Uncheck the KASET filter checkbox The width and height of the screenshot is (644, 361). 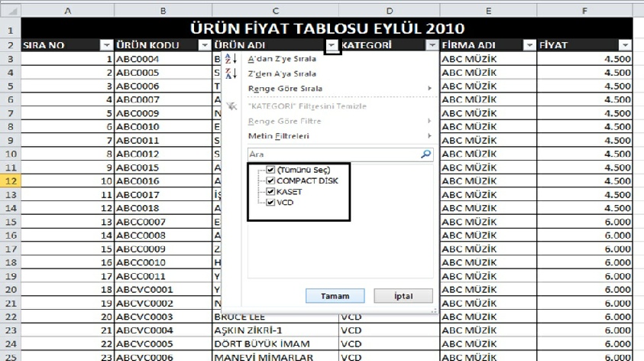coord(270,191)
